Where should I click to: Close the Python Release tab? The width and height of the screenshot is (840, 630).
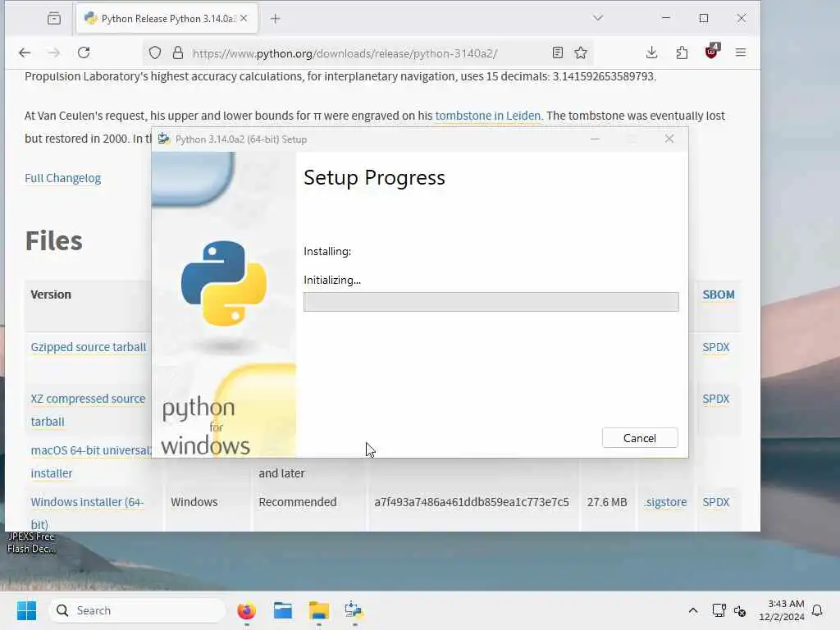click(x=244, y=18)
